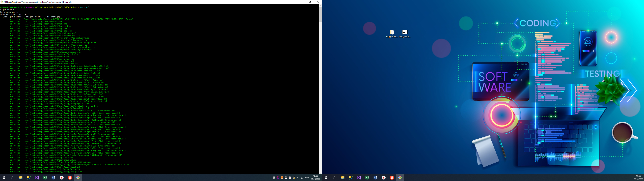Open red Yandex icon on terminal monitor's taskbar
The width and height of the screenshot is (644, 181).
coord(70,178)
